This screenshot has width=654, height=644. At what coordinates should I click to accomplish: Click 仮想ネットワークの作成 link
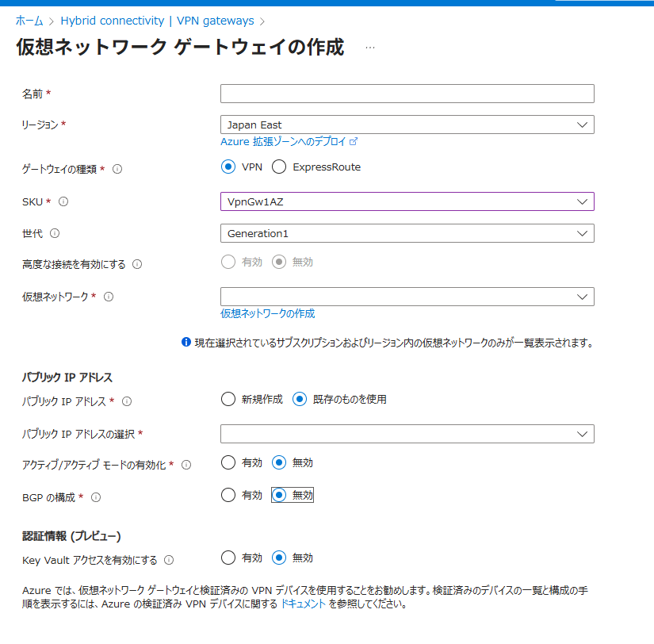(x=268, y=313)
